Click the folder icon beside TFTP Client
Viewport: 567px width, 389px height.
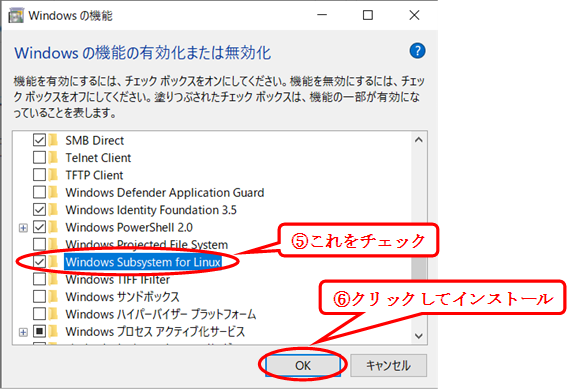(x=53, y=175)
